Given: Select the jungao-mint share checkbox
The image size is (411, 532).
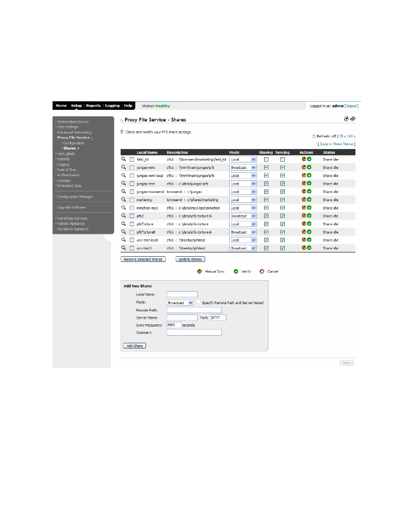Looking at the screenshot, I should pyautogui.click(x=132, y=168).
